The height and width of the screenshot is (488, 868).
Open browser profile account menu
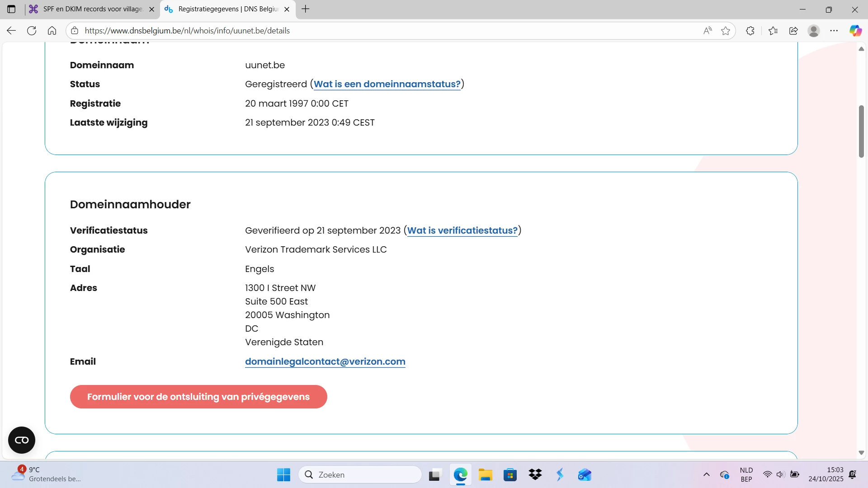[814, 31]
